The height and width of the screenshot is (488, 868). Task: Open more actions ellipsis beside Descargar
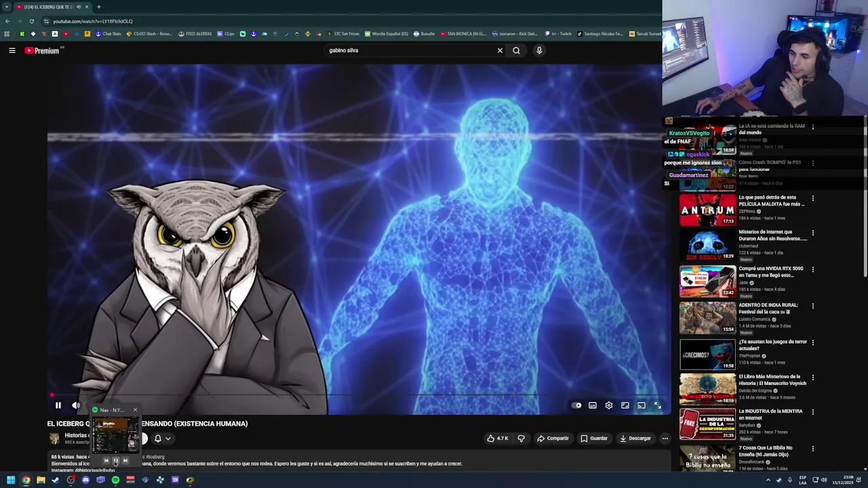665,439
